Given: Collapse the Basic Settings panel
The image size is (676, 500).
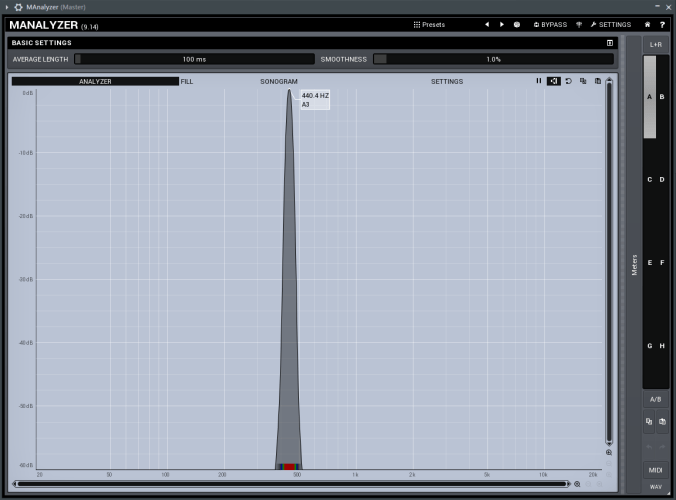Looking at the screenshot, I should pyautogui.click(x=610, y=43).
